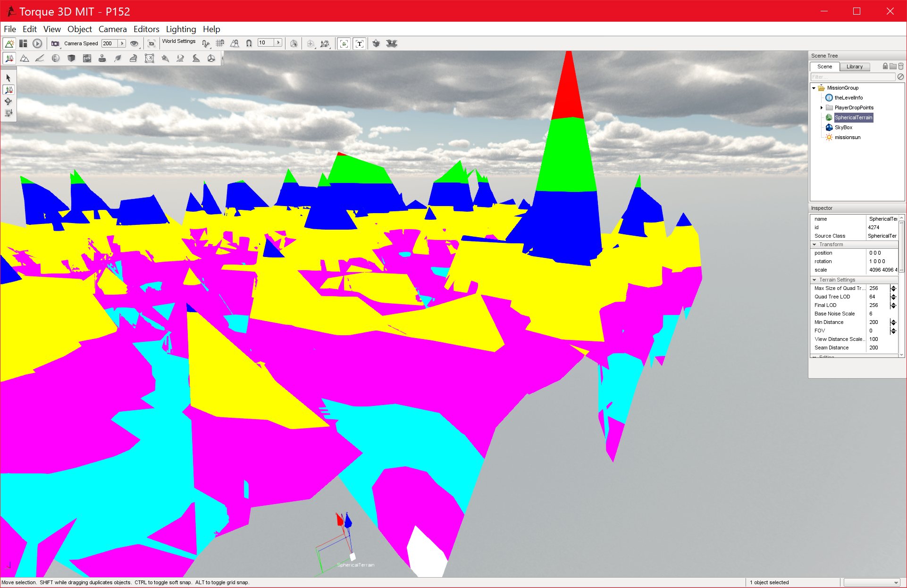Screen dimensions: 907x588
Task: Click the explode prefab icon
Action: pos(392,43)
